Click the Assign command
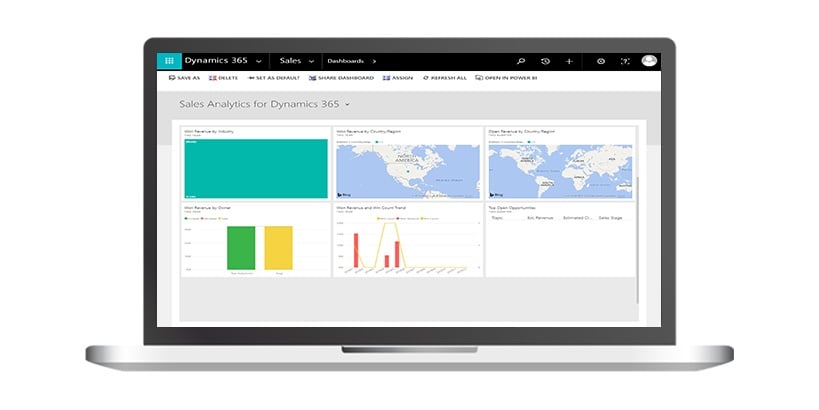Image resolution: width=819 pixels, height=410 pixels. 398,78
